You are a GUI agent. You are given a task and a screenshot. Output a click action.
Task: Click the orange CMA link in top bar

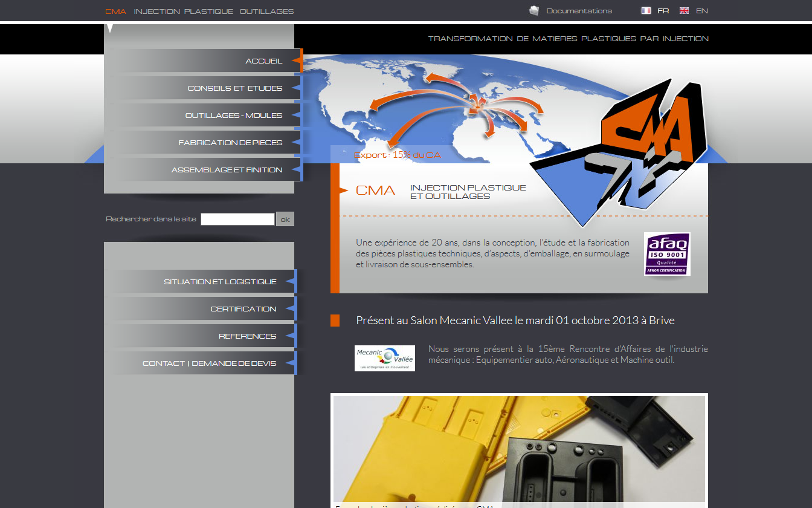(x=115, y=11)
